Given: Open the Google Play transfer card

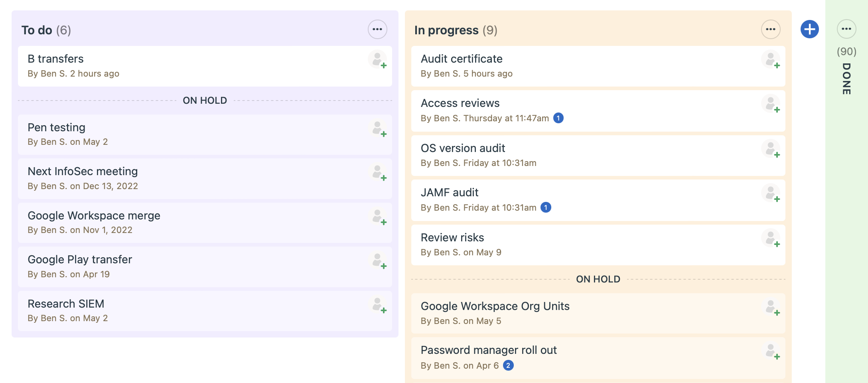Looking at the screenshot, I should point(80,260).
